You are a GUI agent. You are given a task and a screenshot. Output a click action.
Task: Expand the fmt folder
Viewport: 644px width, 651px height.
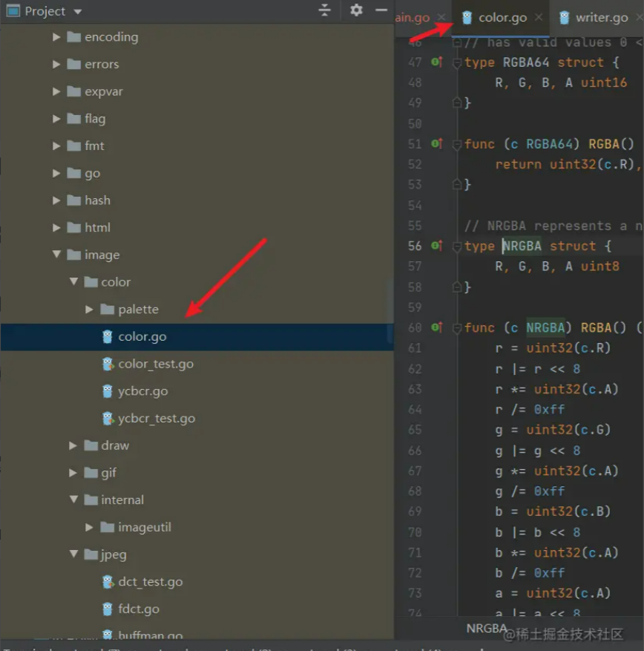click(56, 145)
